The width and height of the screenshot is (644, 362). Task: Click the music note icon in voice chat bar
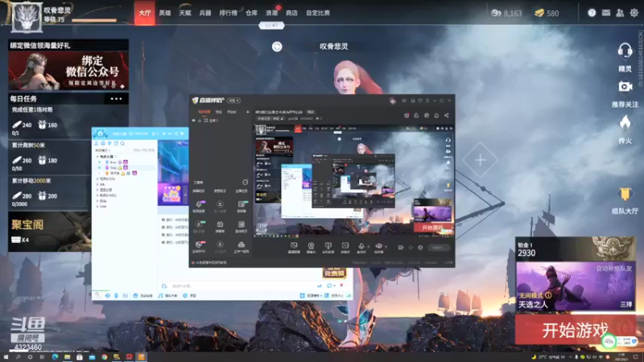(160, 295)
